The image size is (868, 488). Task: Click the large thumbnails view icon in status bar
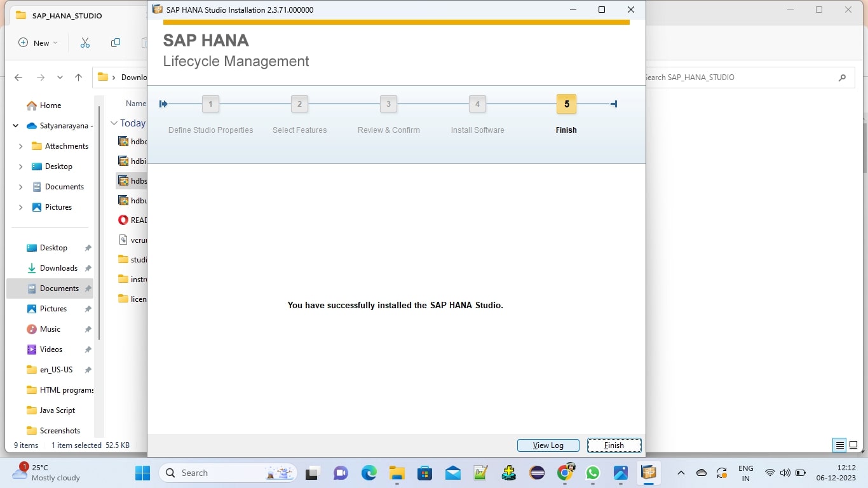[x=854, y=445]
